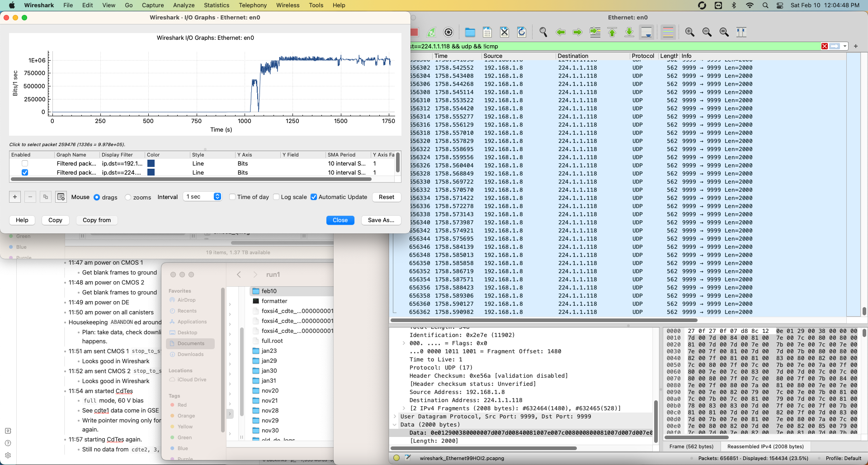Find a packet with magnifier icon
868x465 pixels.
coord(543,32)
